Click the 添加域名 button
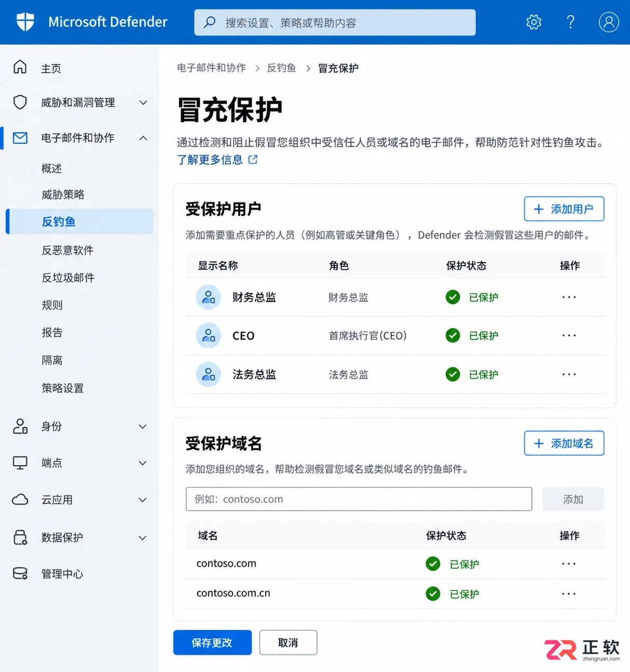The image size is (630, 672). coord(564,443)
